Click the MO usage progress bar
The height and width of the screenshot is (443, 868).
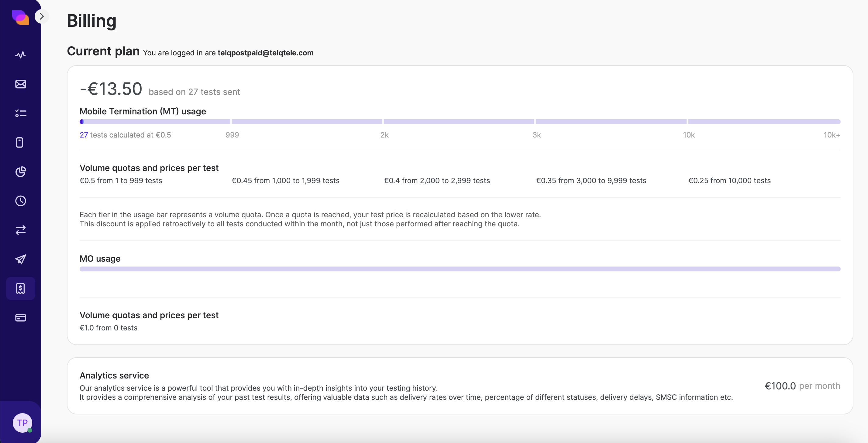[x=460, y=269]
